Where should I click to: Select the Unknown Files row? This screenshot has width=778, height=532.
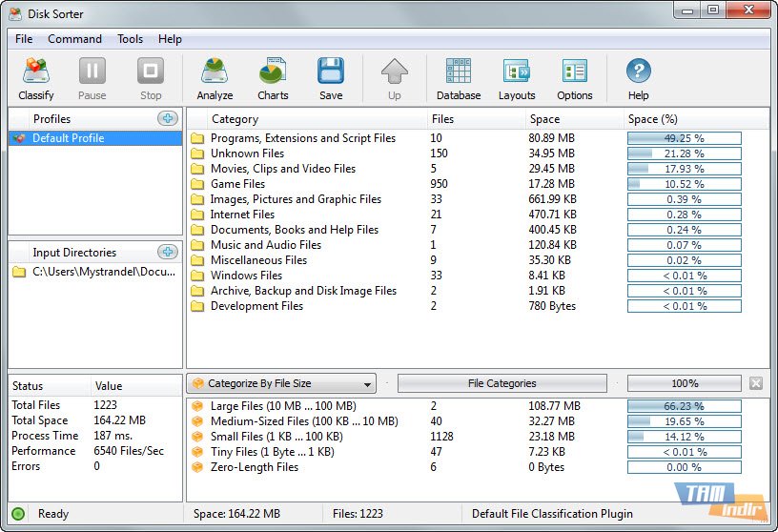coord(479,153)
